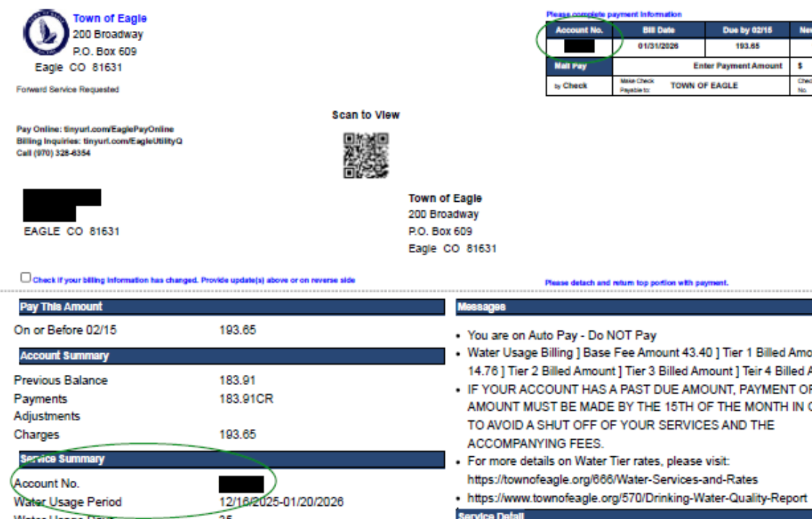This screenshot has width=812, height=519.
Task: Click the Scan to View QR code
Action: [366, 155]
